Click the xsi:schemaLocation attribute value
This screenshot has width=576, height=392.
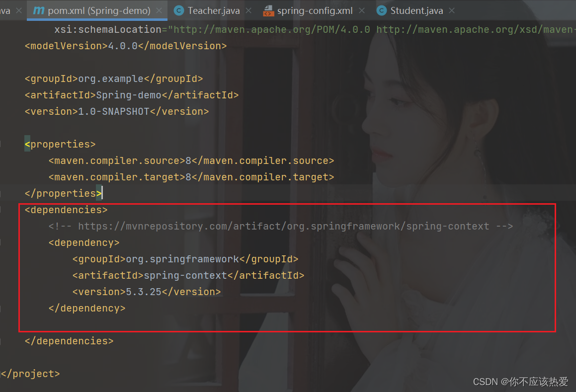point(372,29)
